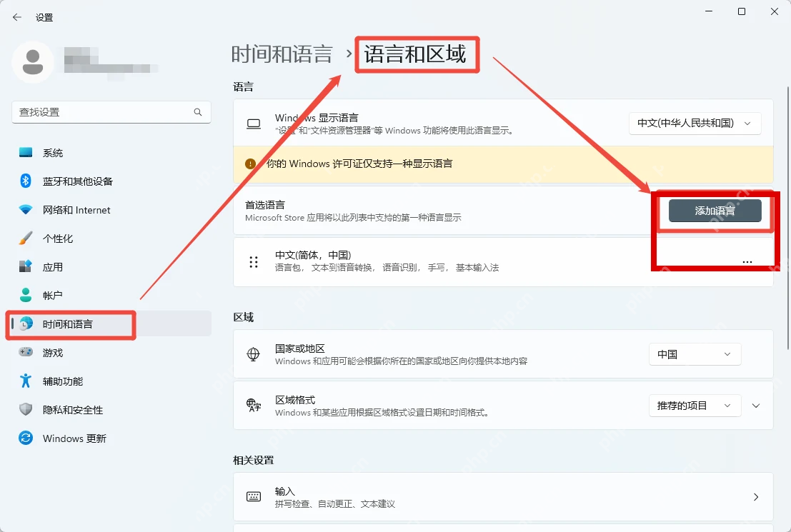Screen dimensions: 791x532
Task: Click the 相关设置 section heading
Action: click(253, 460)
